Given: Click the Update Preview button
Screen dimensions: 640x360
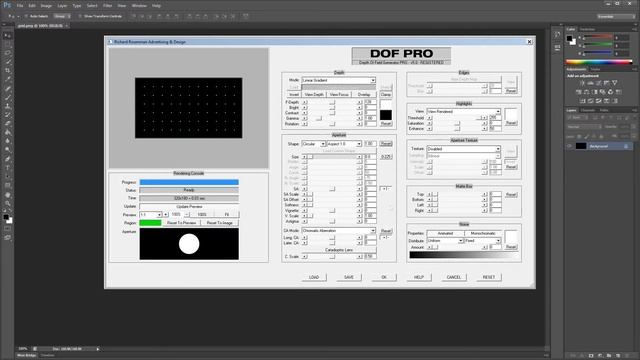Looking at the screenshot, I should (x=189, y=207).
